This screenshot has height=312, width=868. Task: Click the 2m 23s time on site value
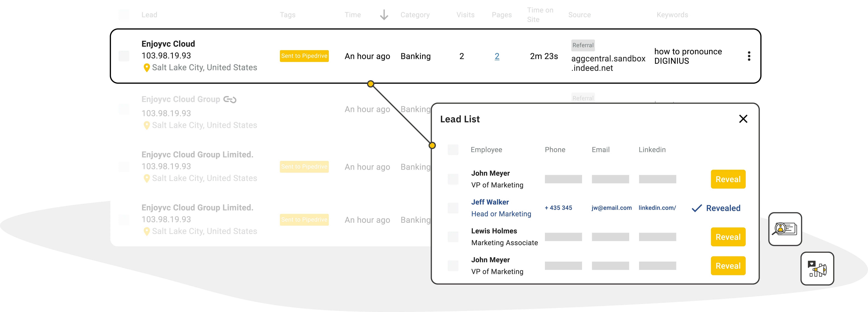[x=544, y=56]
